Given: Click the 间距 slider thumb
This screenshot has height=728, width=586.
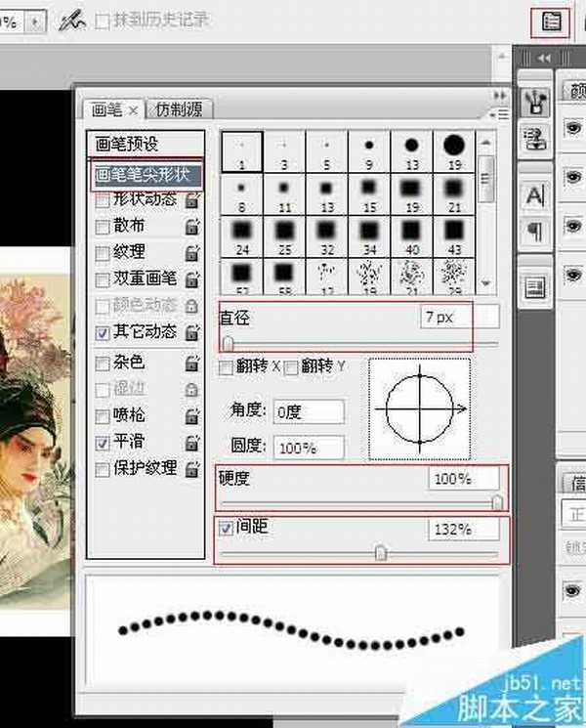Looking at the screenshot, I should [381, 553].
